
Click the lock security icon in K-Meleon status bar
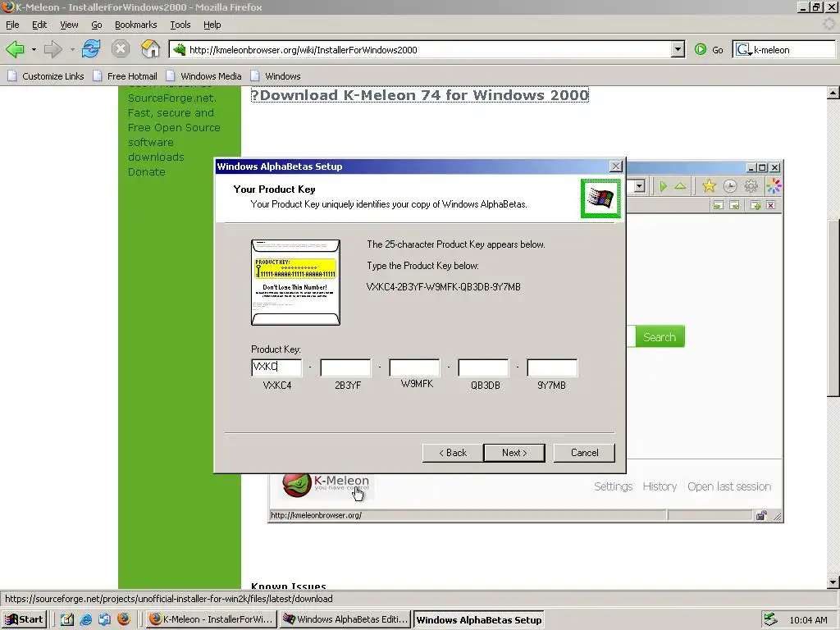[761, 515]
